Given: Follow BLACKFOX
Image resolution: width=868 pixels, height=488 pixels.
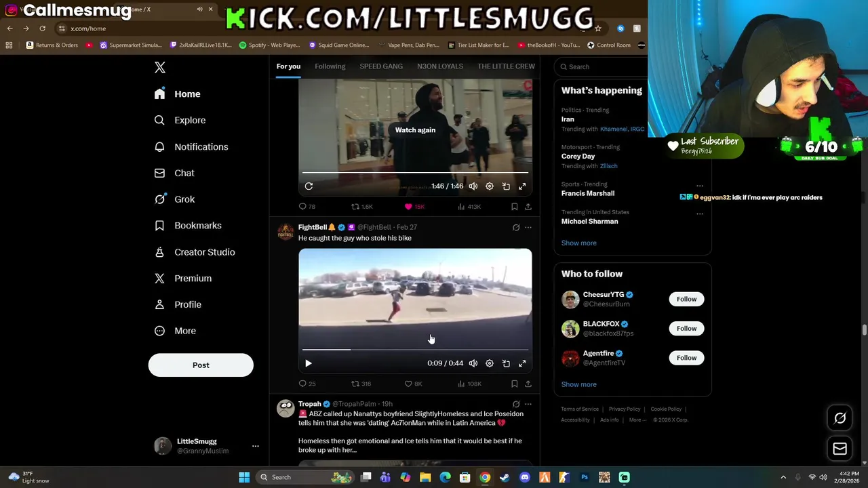Looking at the screenshot, I should coord(686,328).
